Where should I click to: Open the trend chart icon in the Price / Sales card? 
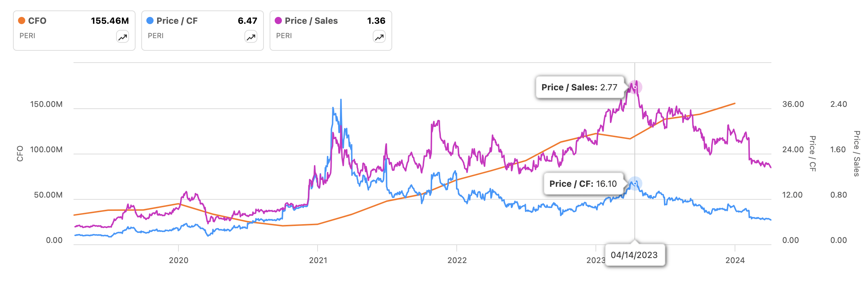378,36
